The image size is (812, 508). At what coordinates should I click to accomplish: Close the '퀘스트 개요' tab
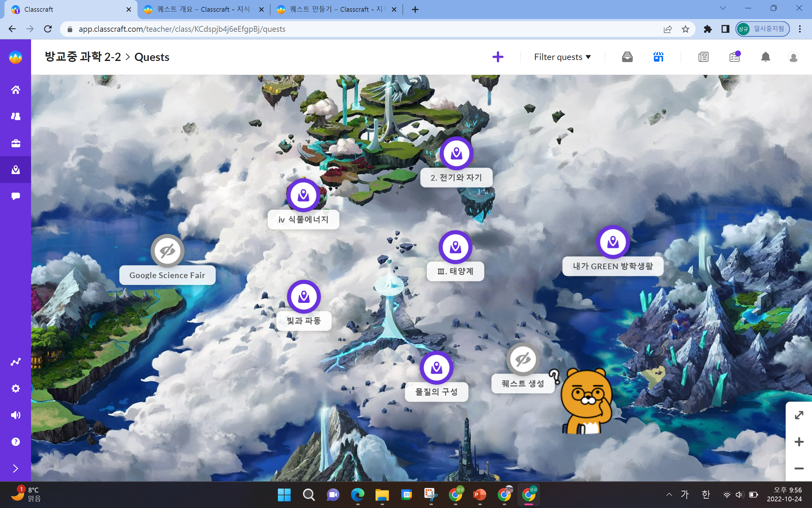pyautogui.click(x=261, y=10)
